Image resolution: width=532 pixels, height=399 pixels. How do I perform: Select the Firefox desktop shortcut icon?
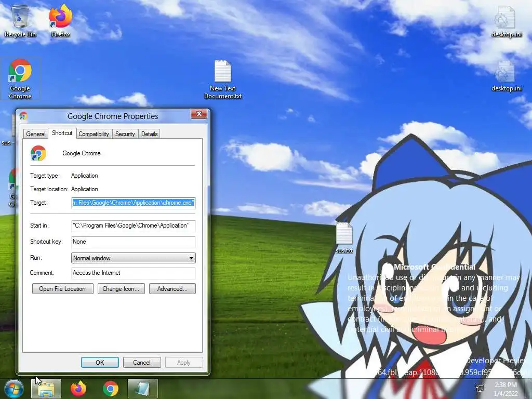[60, 21]
